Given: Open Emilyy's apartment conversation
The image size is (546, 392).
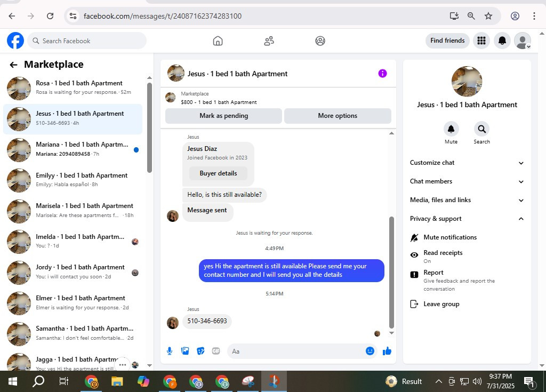Looking at the screenshot, I should [x=73, y=180].
